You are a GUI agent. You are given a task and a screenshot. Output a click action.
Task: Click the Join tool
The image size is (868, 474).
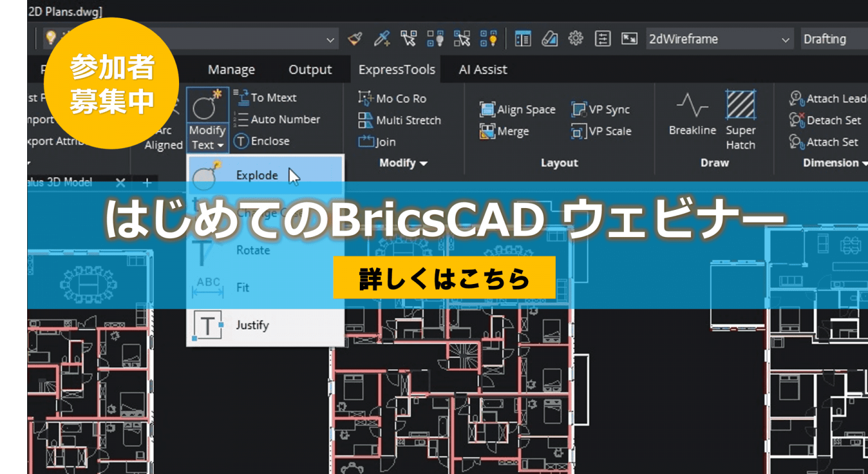[377, 142]
